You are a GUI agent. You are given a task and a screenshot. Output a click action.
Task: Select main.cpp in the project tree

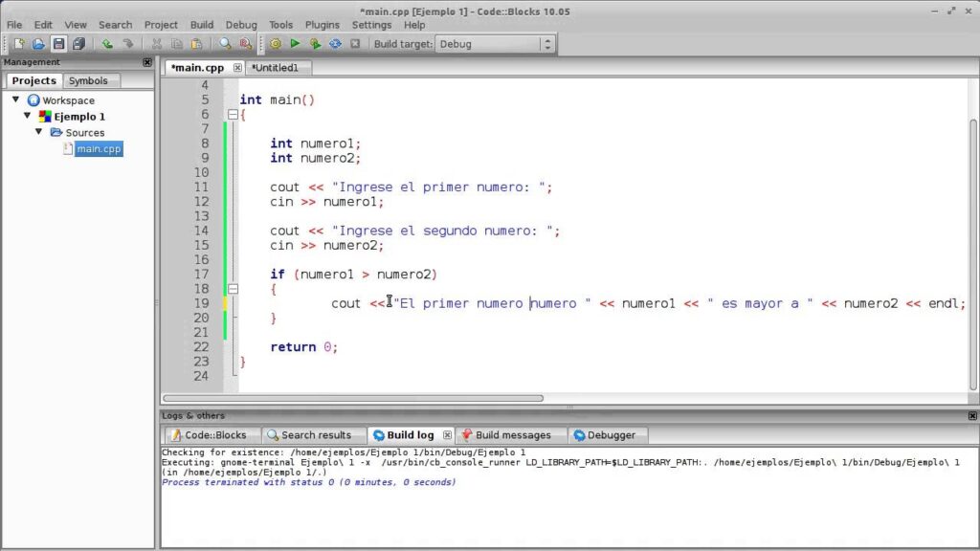(x=99, y=149)
